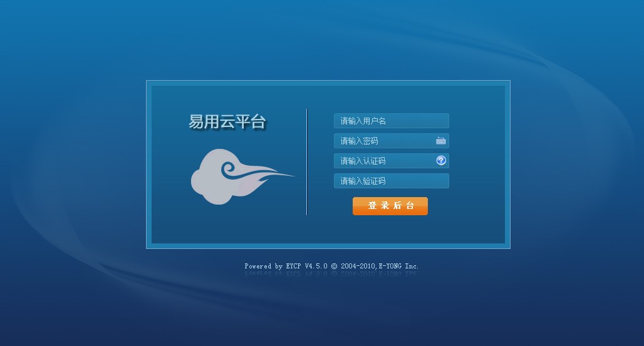The image size is (644, 346).
Task: Click the password field 请输入密码
Action: coord(392,141)
